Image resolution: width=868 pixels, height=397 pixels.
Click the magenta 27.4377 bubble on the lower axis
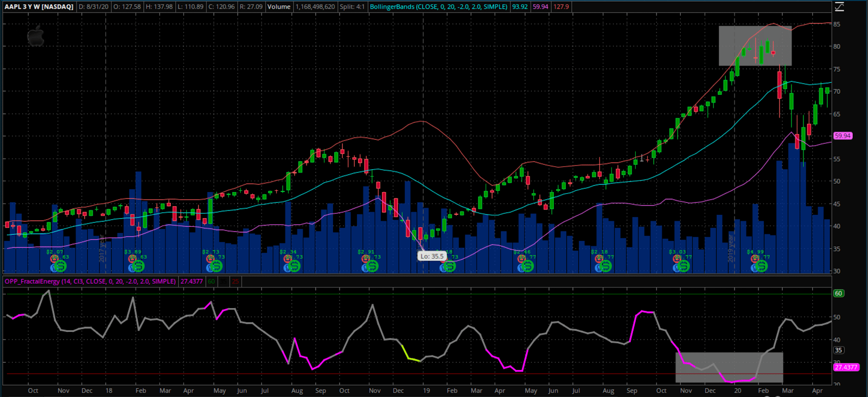846,367
